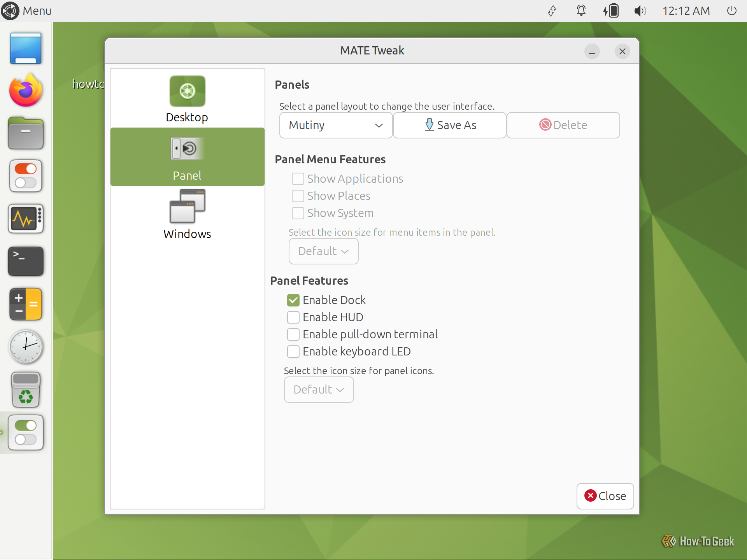Open the menu items icon size dropdown

click(x=324, y=251)
